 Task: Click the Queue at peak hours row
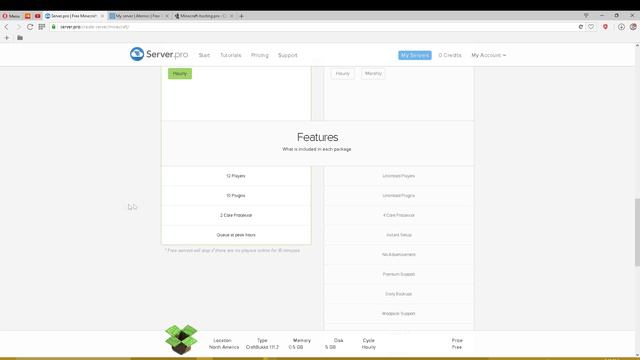236,235
